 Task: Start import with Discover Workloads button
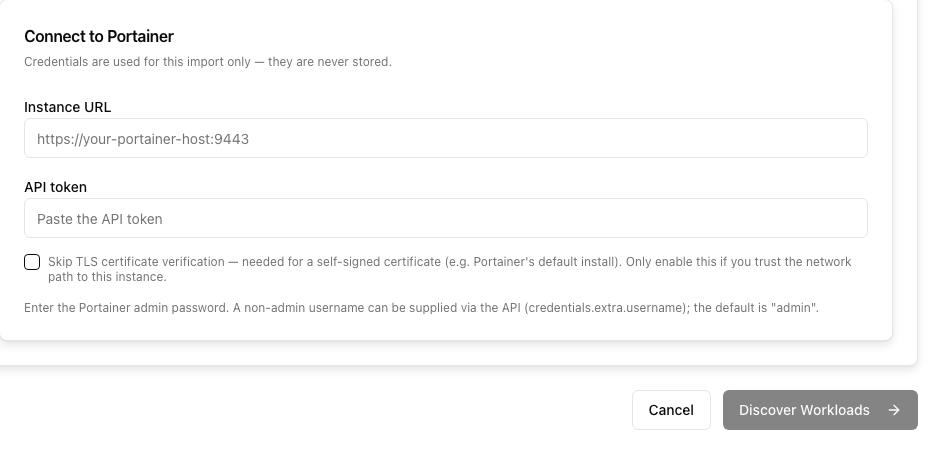point(820,410)
